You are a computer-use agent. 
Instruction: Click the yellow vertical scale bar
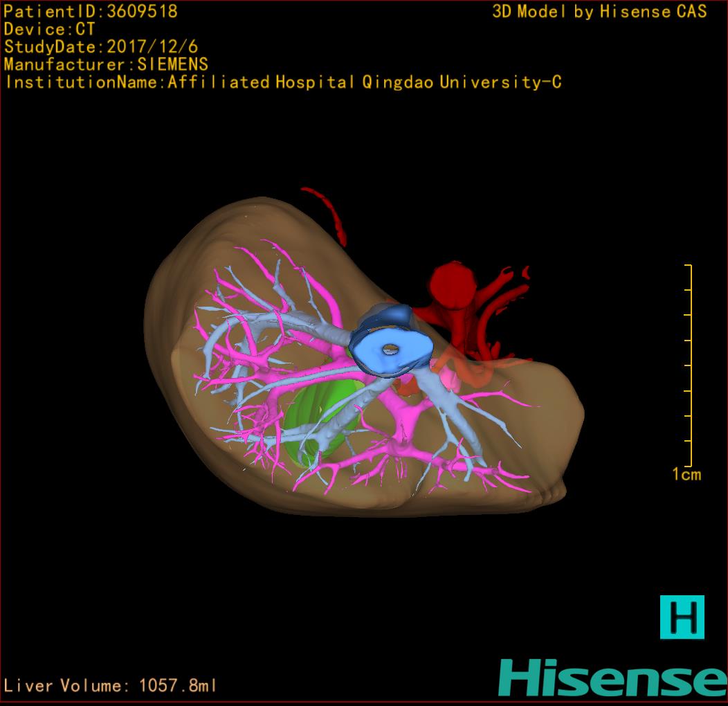pos(690,365)
